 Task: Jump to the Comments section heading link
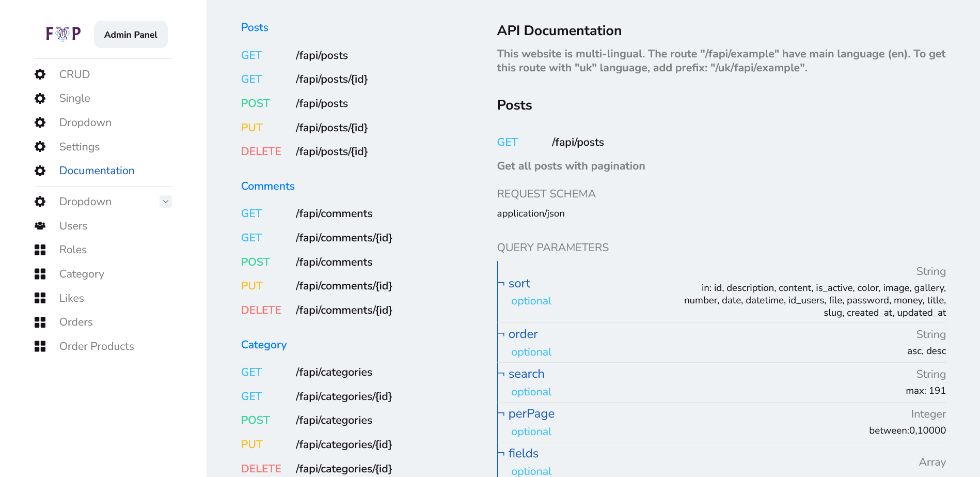(x=268, y=186)
